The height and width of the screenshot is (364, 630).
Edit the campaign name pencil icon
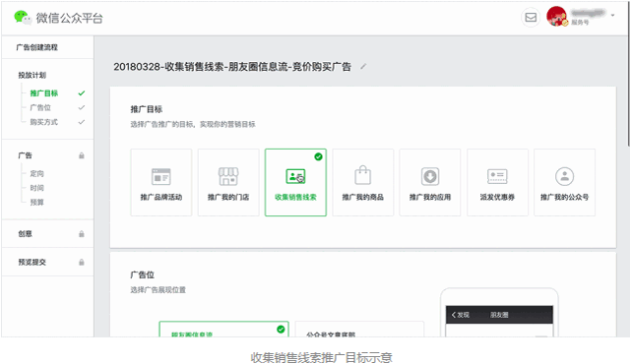pyautogui.click(x=363, y=67)
